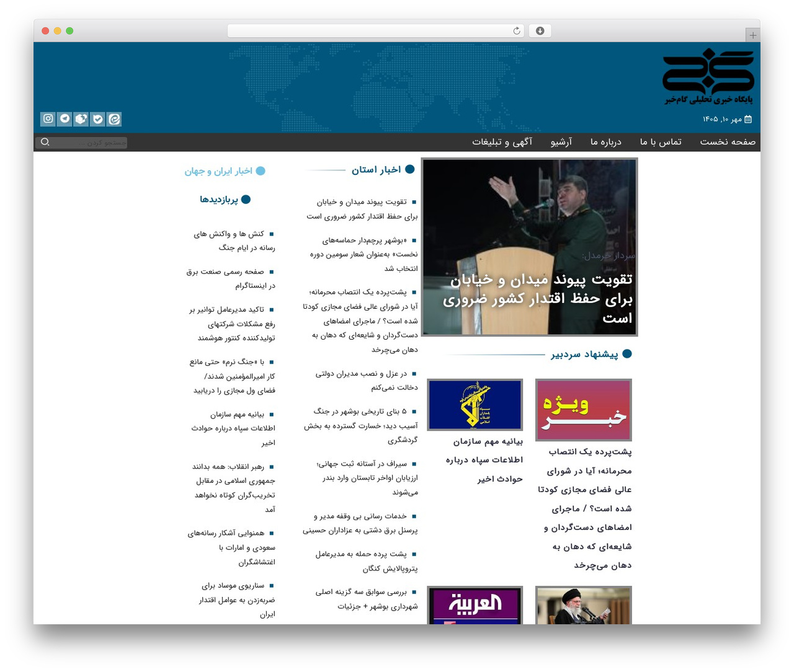Open آرشیو menu item
794x672 pixels.
(x=561, y=142)
